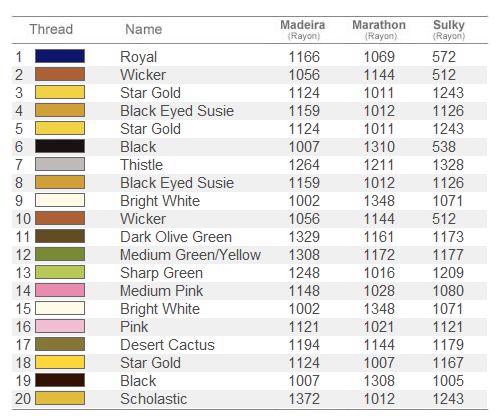Select the Medium Pink swatch in row 14
This screenshot has width=500, height=420.
click(60, 290)
